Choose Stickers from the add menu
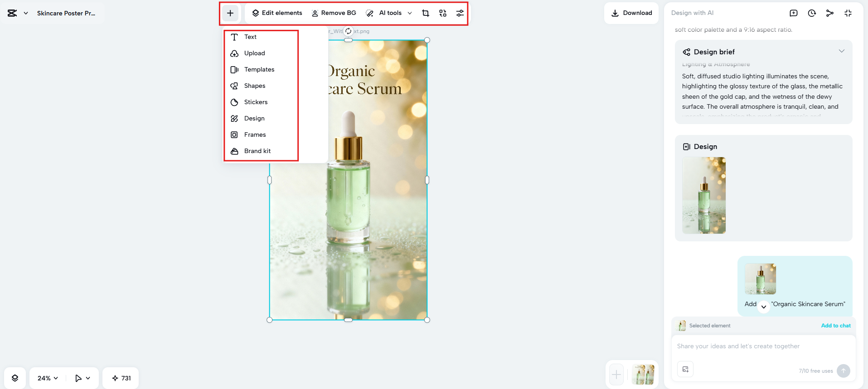 tap(256, 102)
